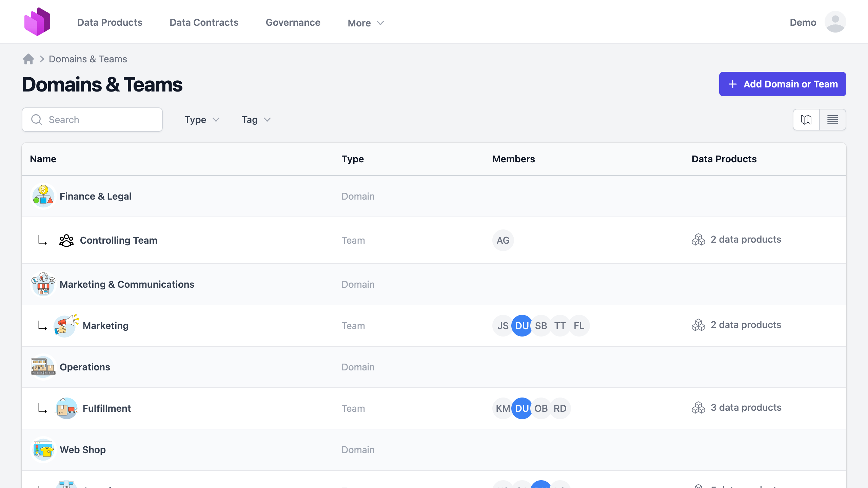Open the Tag filter dropdown
Viewport: 868px width, 488px height.
(x=256, y=120)
